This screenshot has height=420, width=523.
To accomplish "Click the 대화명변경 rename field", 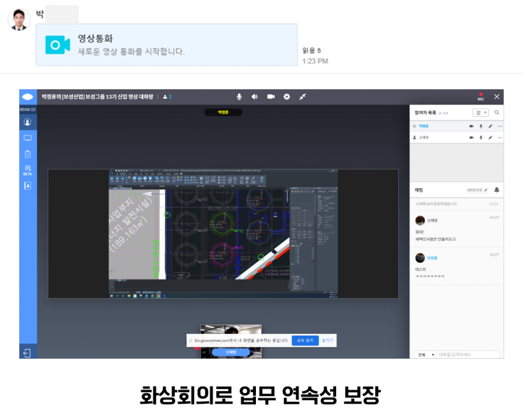I will pos(477,190).
